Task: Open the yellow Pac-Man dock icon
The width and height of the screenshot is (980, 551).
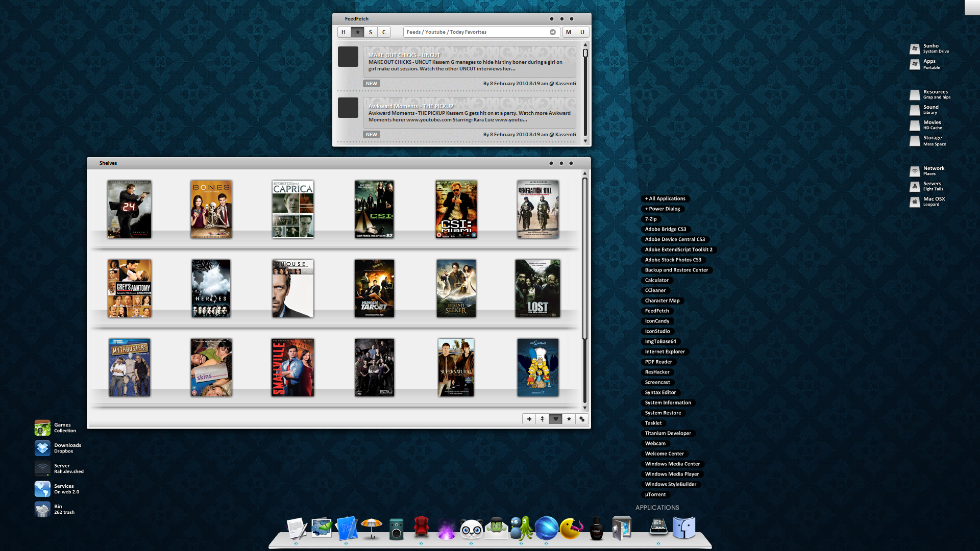Action: (x=571, y=528)
